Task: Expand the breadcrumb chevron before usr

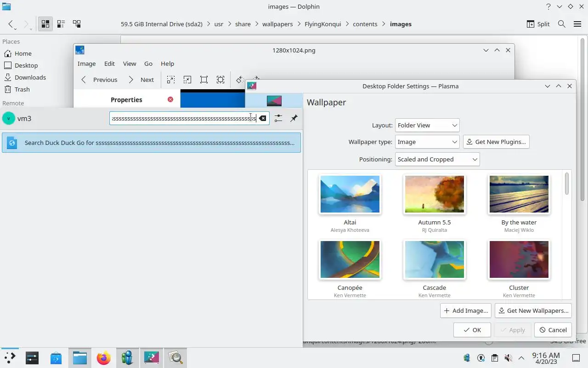Action: pyautogui.click(x=208, y=24)
